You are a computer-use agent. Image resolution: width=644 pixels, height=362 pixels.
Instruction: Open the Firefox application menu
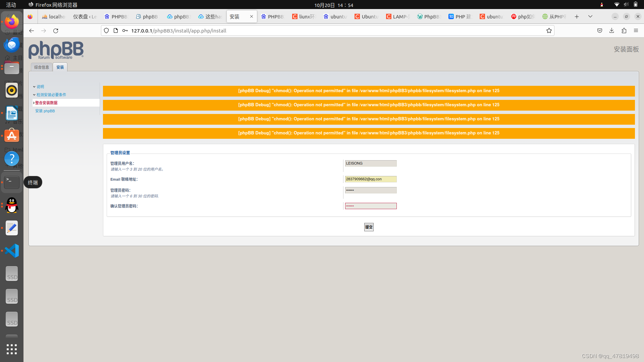pos(636,31)
